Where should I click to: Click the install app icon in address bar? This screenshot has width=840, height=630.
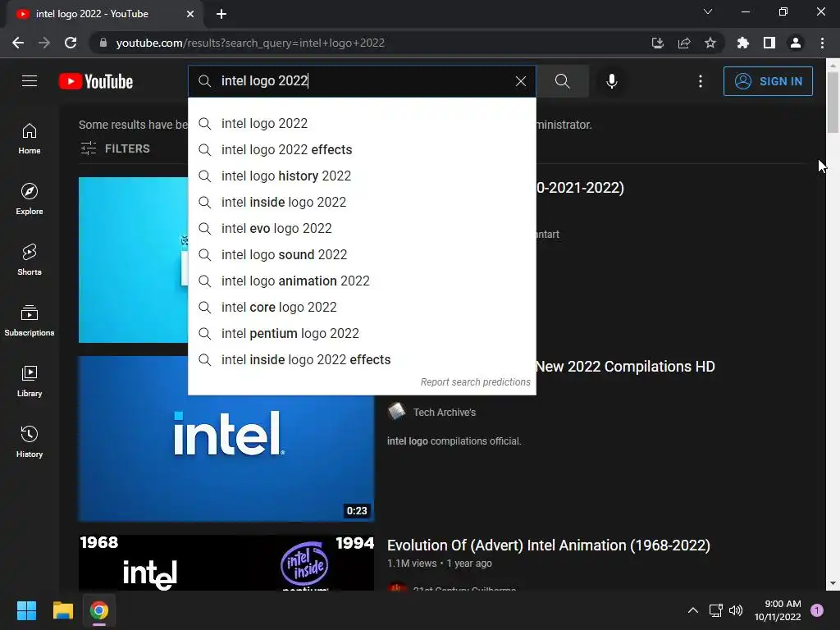[x=658, y=43]
